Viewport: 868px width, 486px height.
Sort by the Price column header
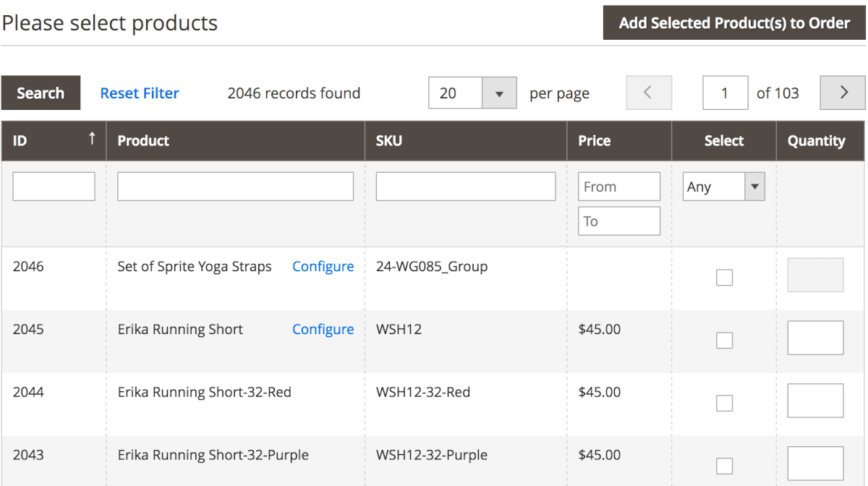[x=594, y=141]
